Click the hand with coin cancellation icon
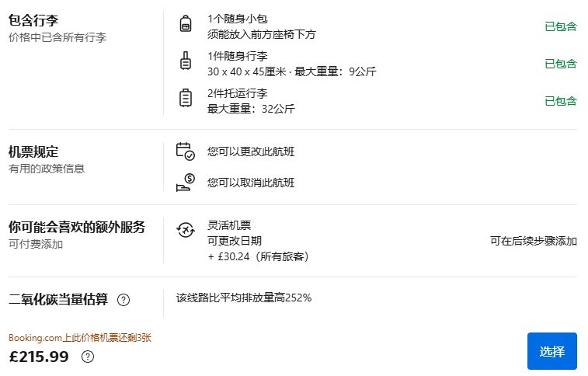The width and height of the screenshot is (588, 376). coord(185,183)
